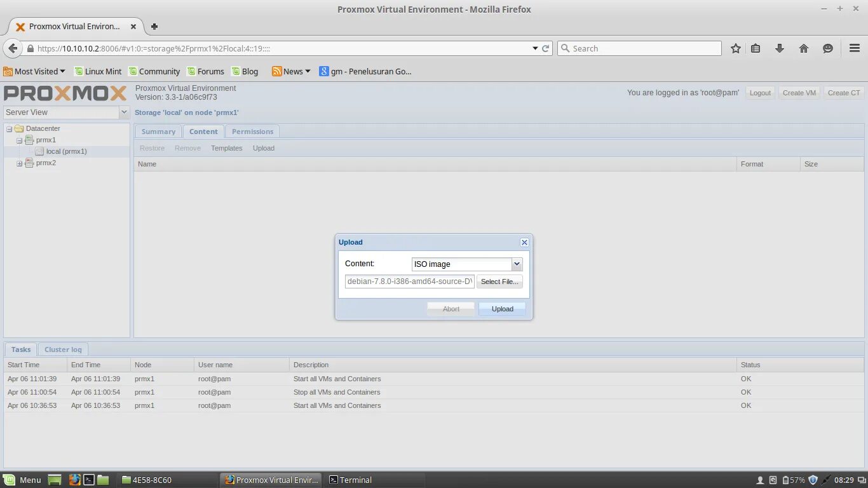Sort by the Size column header
This screenshot has height=488, width=868.
tap(832, 164)
